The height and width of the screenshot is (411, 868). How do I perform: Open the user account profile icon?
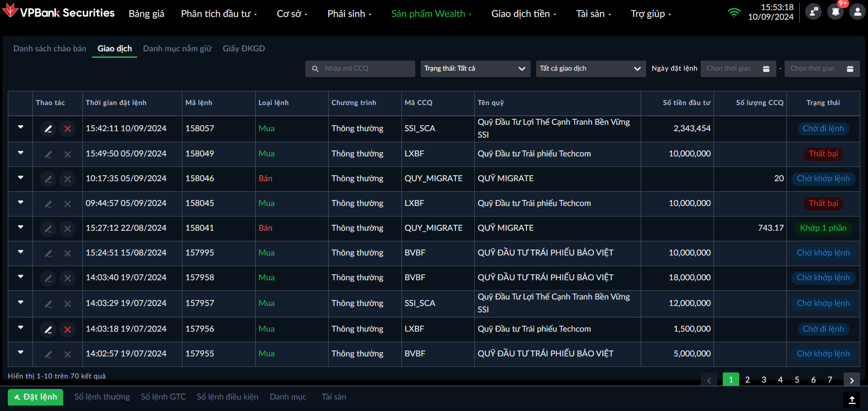pyautogui.click(x=857, y=12)
